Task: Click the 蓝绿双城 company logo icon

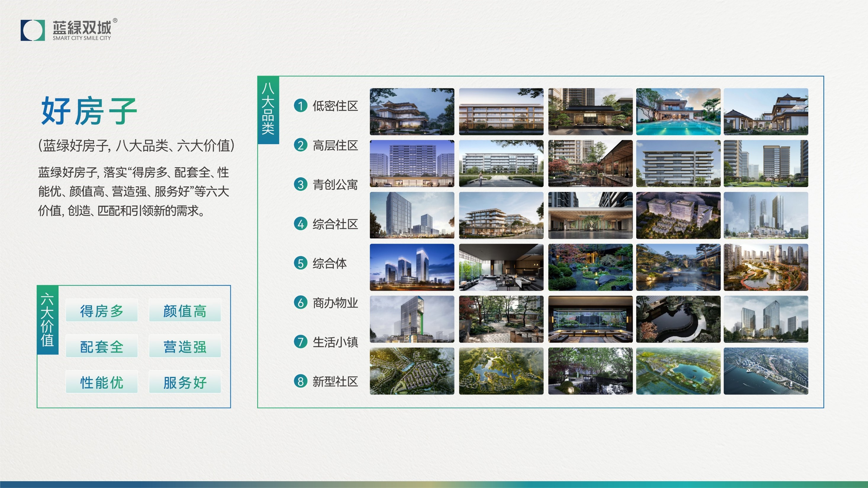Action: point(33,30)
